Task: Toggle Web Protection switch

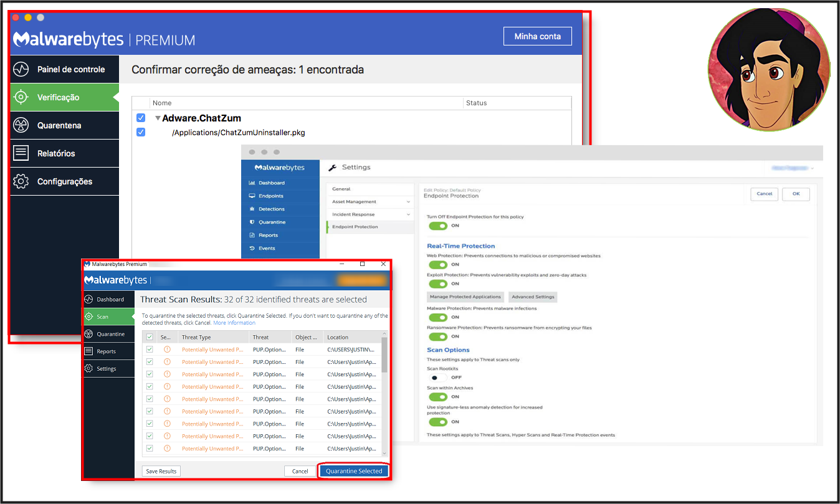Action: 438,264
